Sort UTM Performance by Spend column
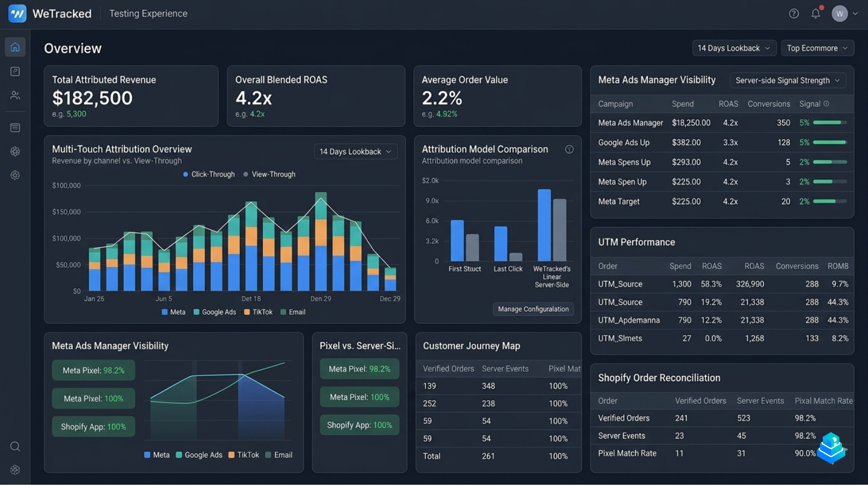Viewport: 868px width, 488px height. [x=680, y=266]
